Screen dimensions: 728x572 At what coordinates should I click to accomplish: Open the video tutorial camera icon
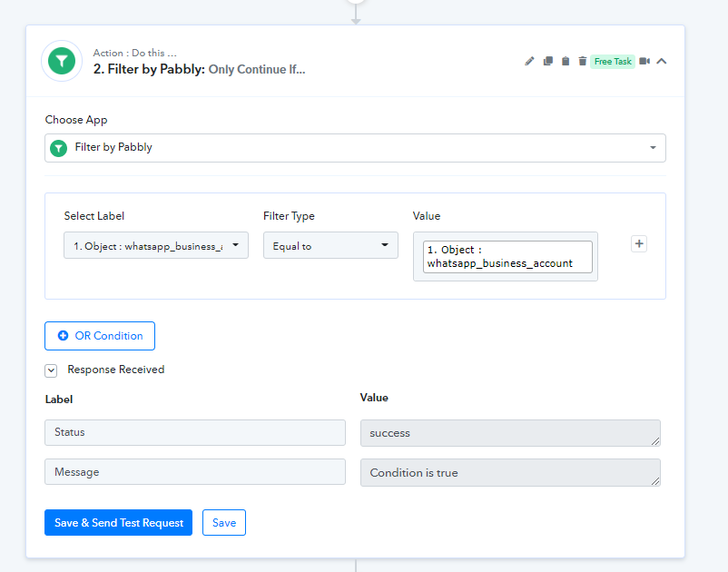644,61
